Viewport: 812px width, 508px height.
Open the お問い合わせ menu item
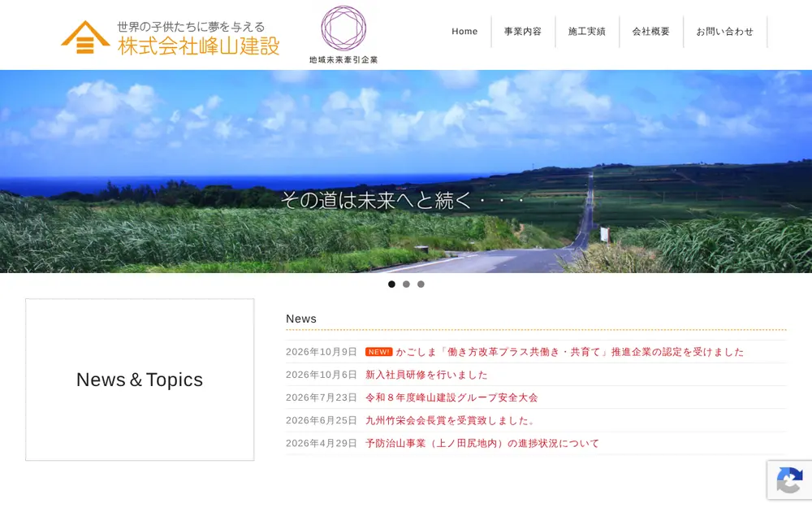point(724,32)
